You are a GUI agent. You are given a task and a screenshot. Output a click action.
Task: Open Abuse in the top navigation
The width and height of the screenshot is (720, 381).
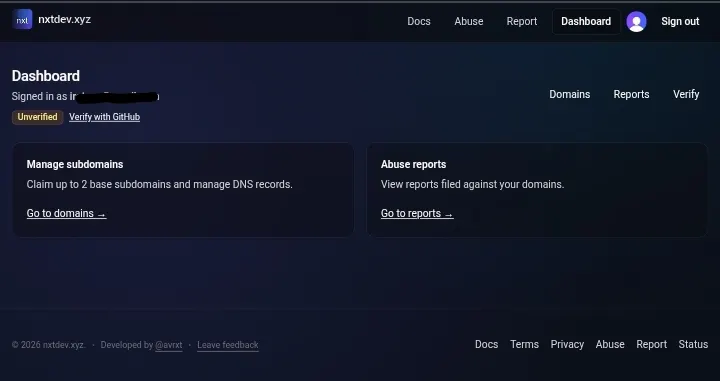[x=468, y=22]
